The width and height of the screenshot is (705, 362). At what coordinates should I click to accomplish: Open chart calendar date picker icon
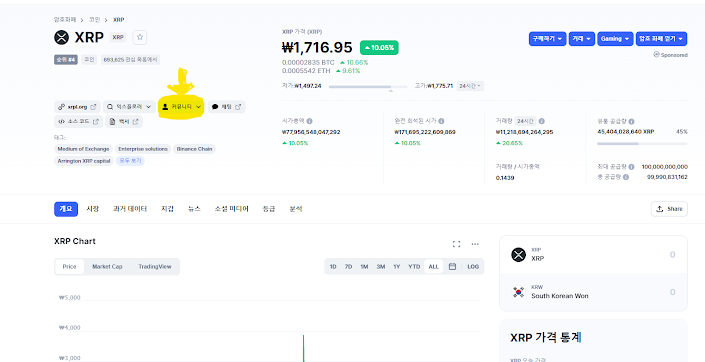coord(452,267)
